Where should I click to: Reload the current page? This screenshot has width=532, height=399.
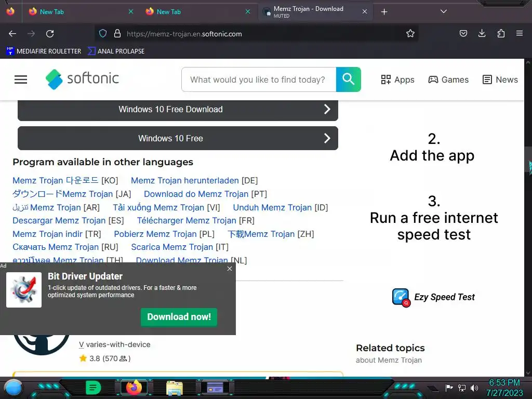pos(50,34)
